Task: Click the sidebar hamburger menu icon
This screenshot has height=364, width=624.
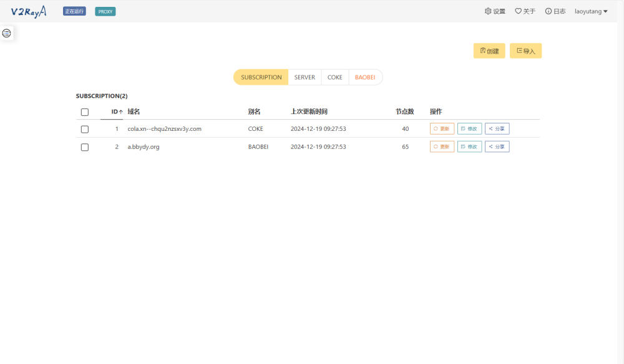Action: pyautogui.click(x=7, y=33)
